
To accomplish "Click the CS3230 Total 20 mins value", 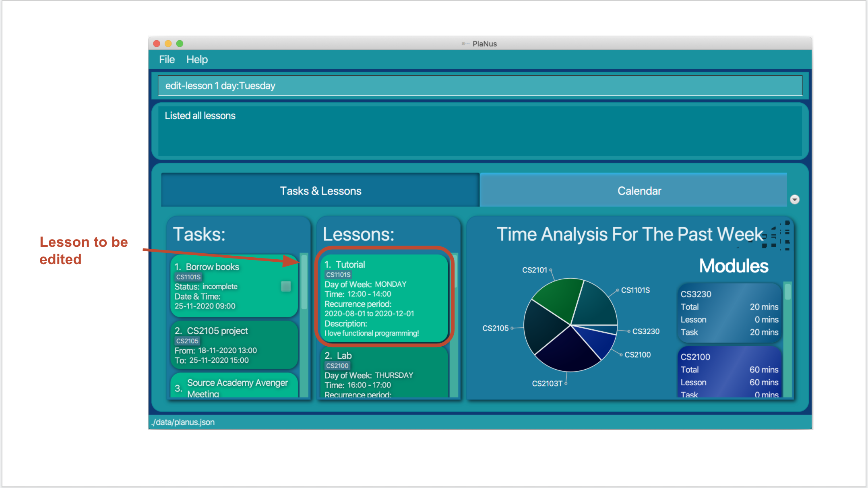I will click(764, 307).
